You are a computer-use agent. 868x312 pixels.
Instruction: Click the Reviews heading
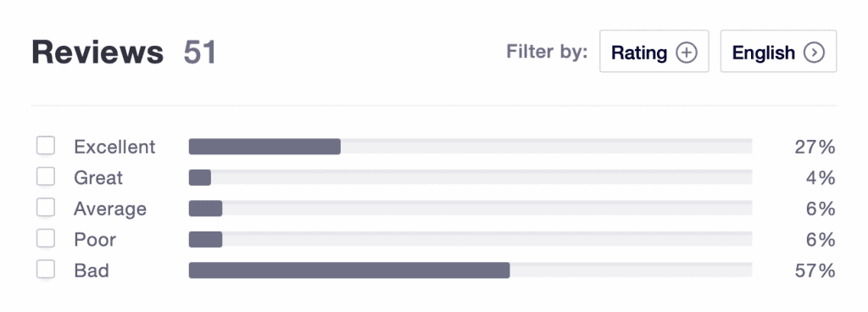click(x=97, y=53)
